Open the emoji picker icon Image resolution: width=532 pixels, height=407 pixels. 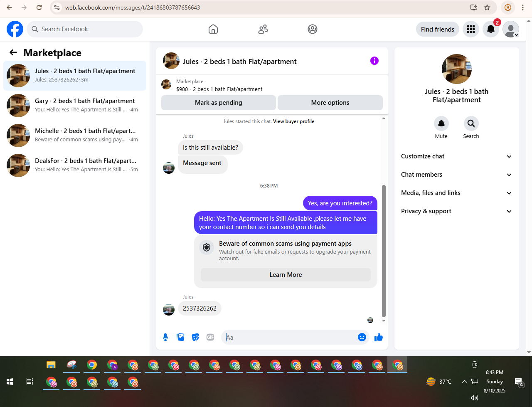(x=362, y=337)
